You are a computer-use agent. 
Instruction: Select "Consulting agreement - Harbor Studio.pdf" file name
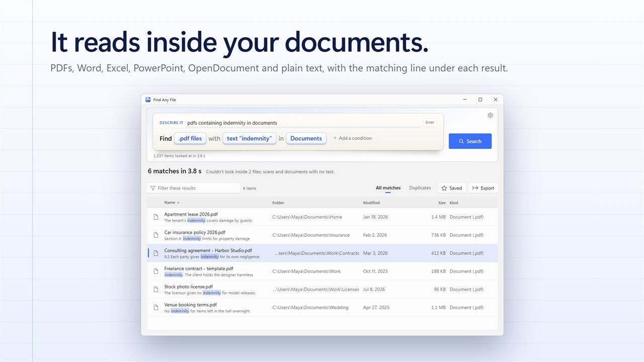coord(208,250)
